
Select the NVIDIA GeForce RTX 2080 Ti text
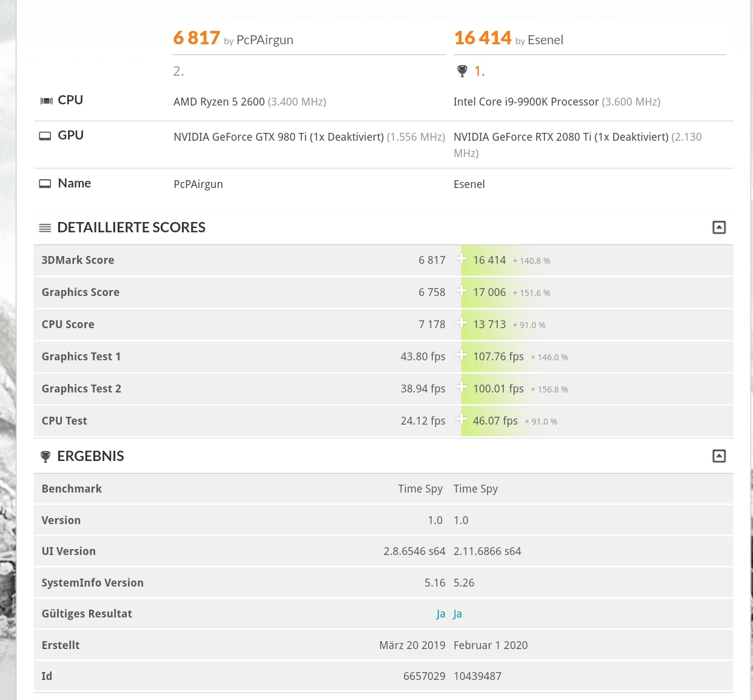[x=522, y=137]
